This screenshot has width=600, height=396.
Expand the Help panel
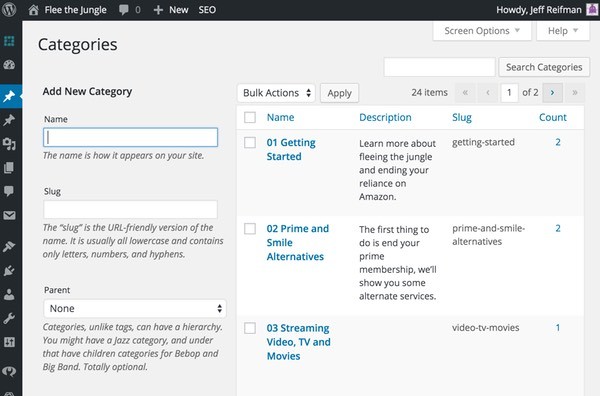tap(563, 31)
